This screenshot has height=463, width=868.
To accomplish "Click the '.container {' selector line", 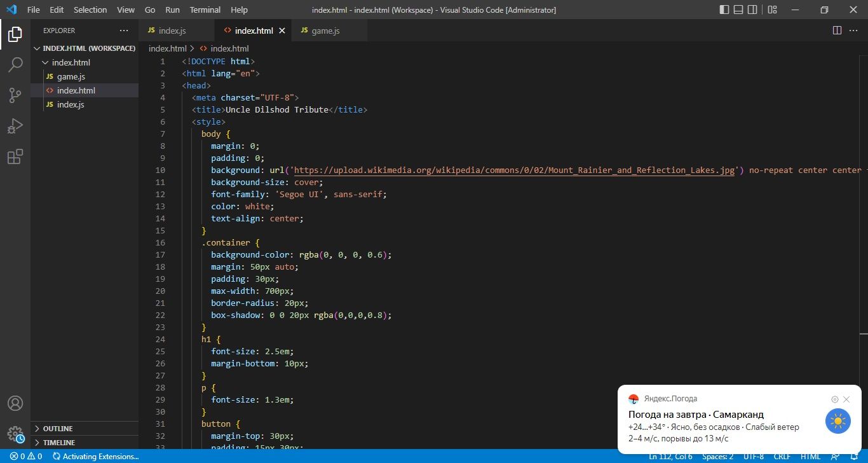I will click(231, 243).
